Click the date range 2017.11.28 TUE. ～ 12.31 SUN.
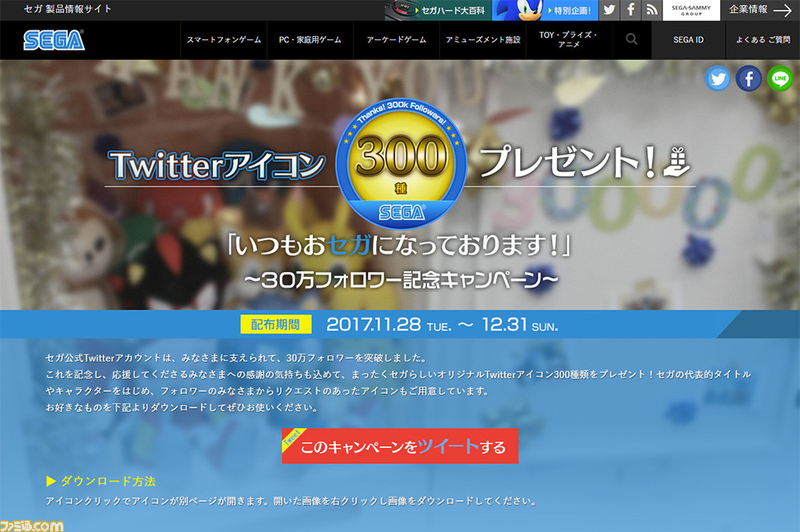Image resolution: width=800 pixels, height=532 pixels. point(442,325)
